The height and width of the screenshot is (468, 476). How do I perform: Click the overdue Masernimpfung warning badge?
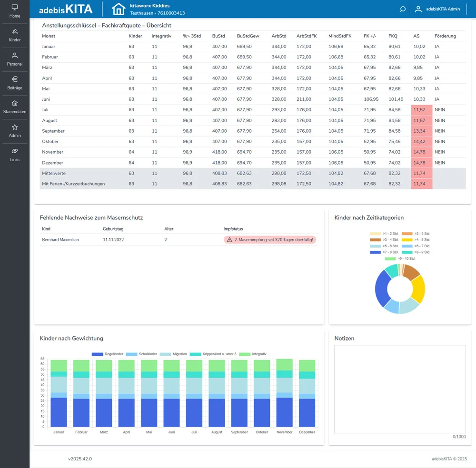pyautogui.click(x=269, y=240)
